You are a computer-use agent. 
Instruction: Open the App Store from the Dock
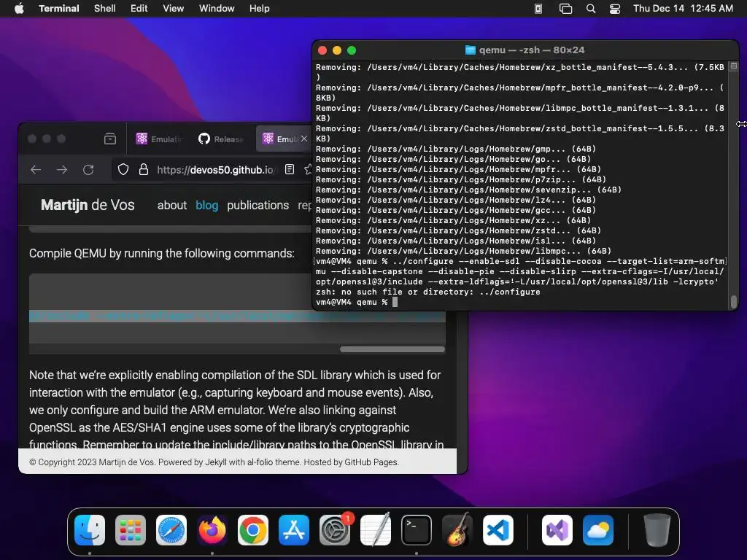point(294,530)
